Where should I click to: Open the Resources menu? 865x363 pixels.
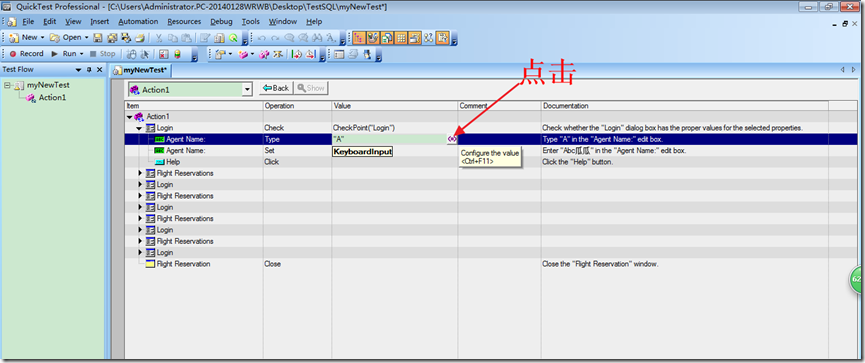point(184,22)
